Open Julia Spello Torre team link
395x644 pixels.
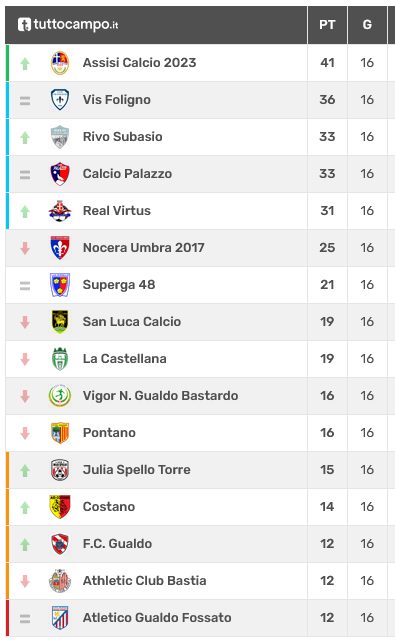point(136,469)
